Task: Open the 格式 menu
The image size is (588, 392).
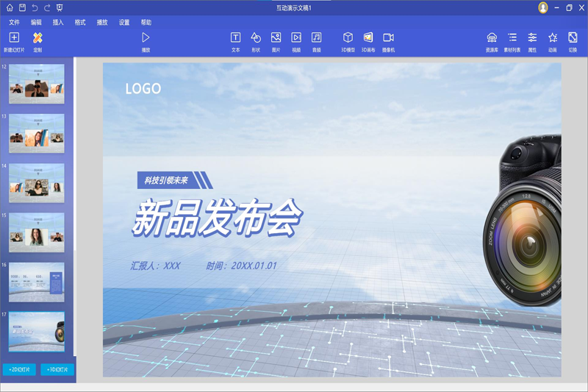Action: (x=80, y=22)
